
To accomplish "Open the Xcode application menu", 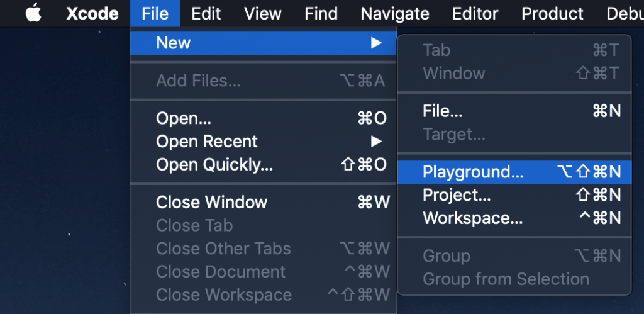I will click(92, 14).
